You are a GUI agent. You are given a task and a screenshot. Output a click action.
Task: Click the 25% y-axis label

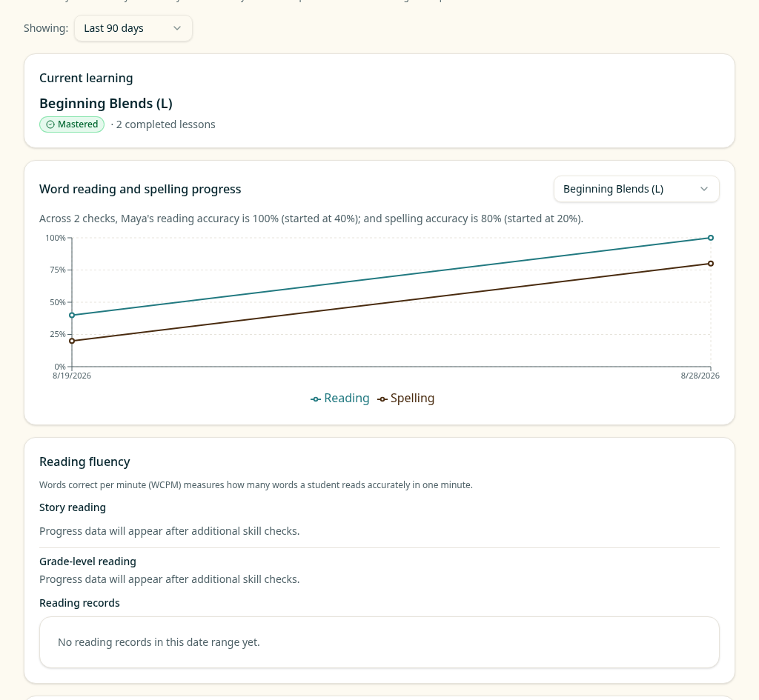point(57,334)
